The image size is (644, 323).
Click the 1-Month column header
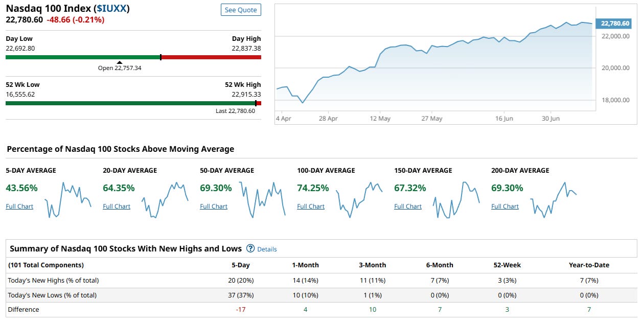(306, 265)
